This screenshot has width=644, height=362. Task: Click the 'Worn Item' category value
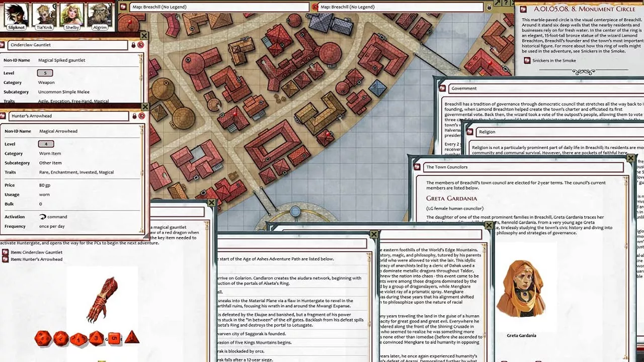(x=50, y=154)
